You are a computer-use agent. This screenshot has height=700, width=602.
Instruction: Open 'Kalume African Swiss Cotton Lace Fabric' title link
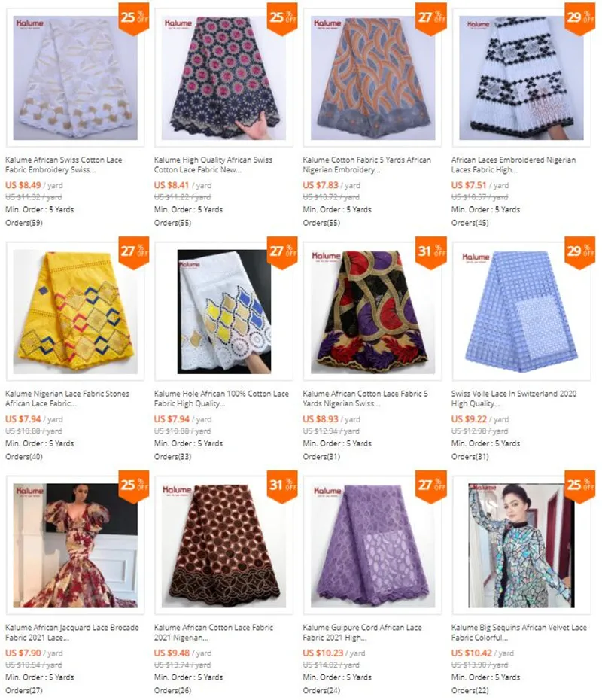[64, 164]
